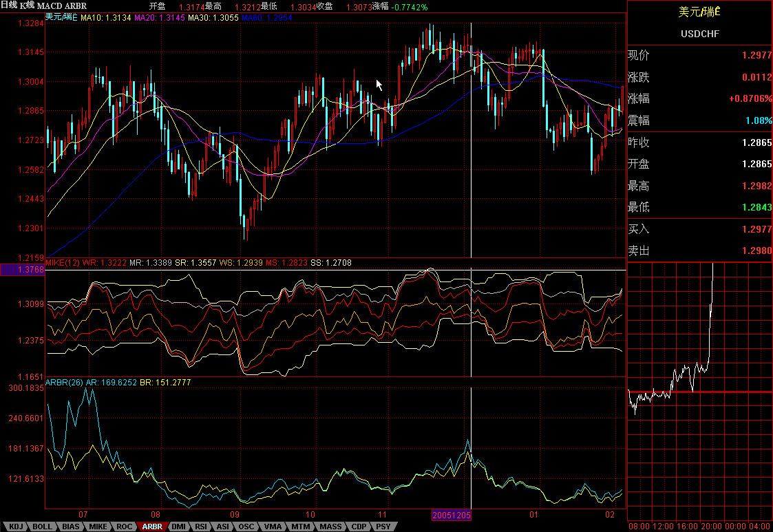The image size is (773, 532).
Task: Open the CDP indicator tab
Action: (359, 526)
